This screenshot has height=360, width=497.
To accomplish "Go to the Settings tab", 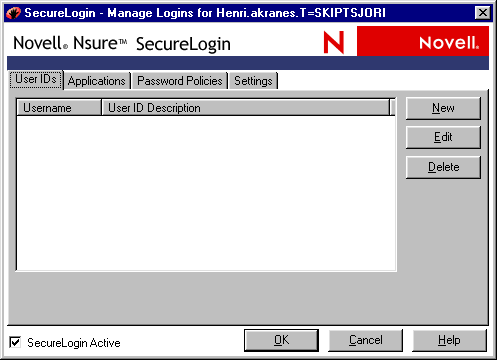I will click(253, 81).
